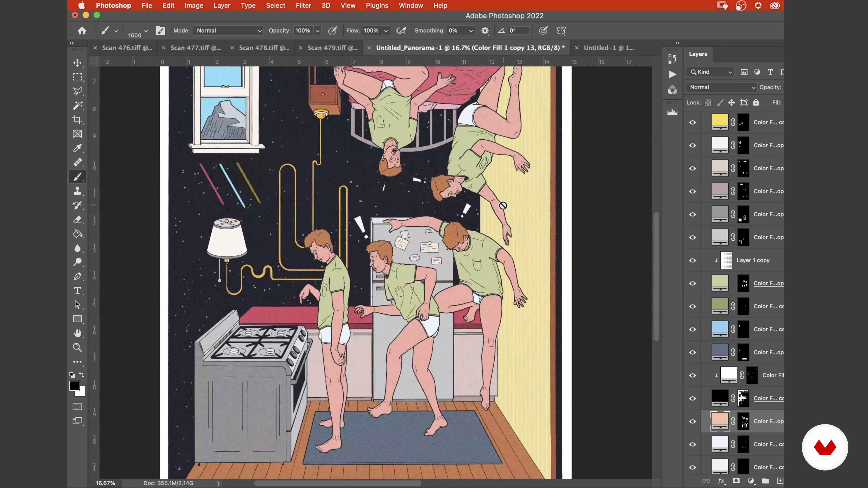The width and height of the screenshot is (868, 488).
Task: Toggle visibility of top yellow Color Fill layer
Action: [x=692, y=122]
